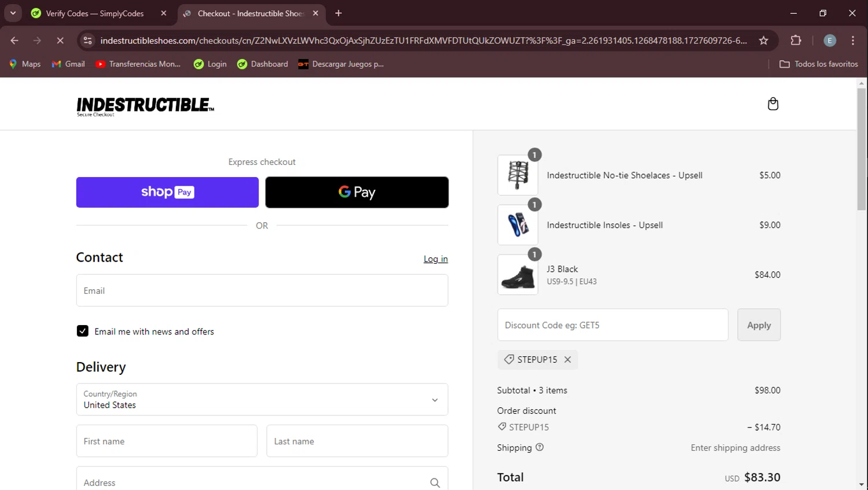Toggle Email me with news and offers
868x490 pixels.
tap(82, 331)
